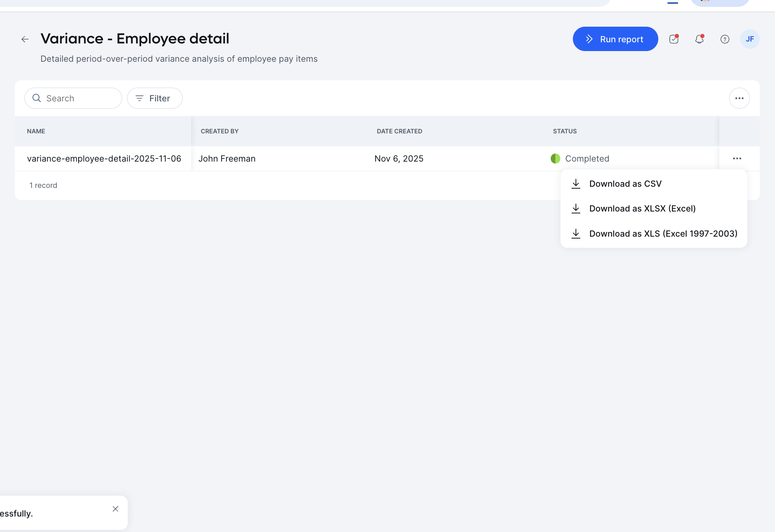This screenshot has width=775, height=532.
Task: Click the Run report button
Action: 615,39
